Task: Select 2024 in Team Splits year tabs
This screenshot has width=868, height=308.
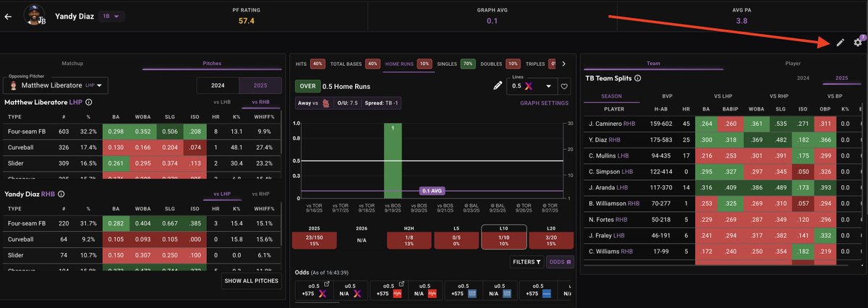Action: click(x=803, y=77)
